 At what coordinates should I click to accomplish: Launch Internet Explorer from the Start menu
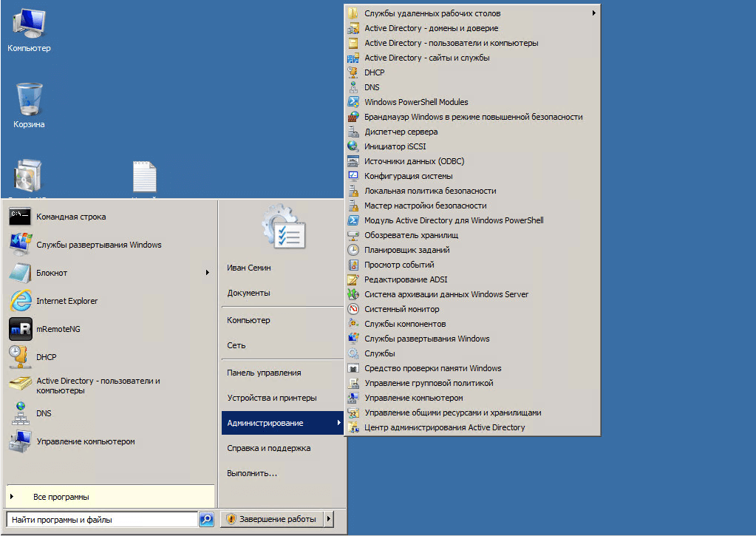point(67,301)
